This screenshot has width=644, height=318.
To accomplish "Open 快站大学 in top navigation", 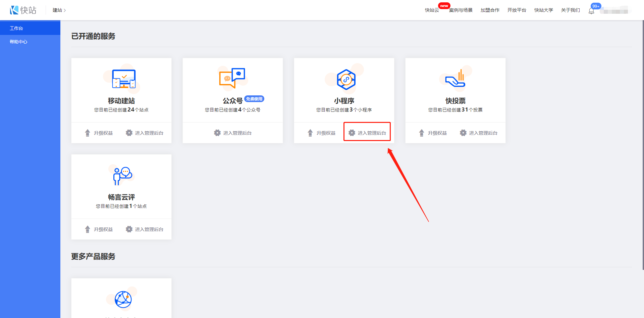I will tap(543, 10).
